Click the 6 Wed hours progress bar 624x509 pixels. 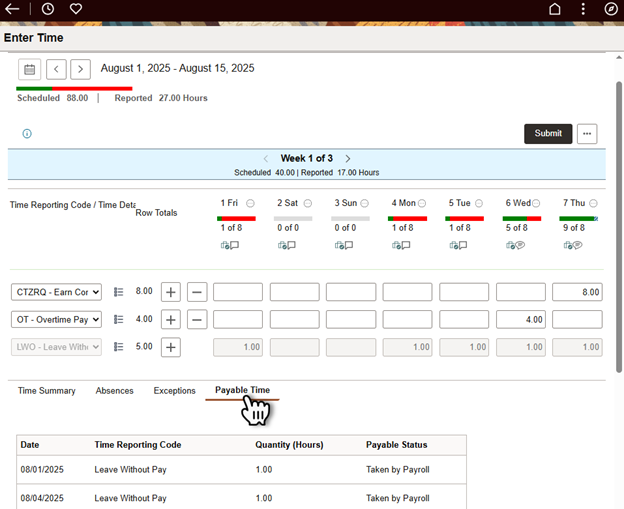click(522, 218)
